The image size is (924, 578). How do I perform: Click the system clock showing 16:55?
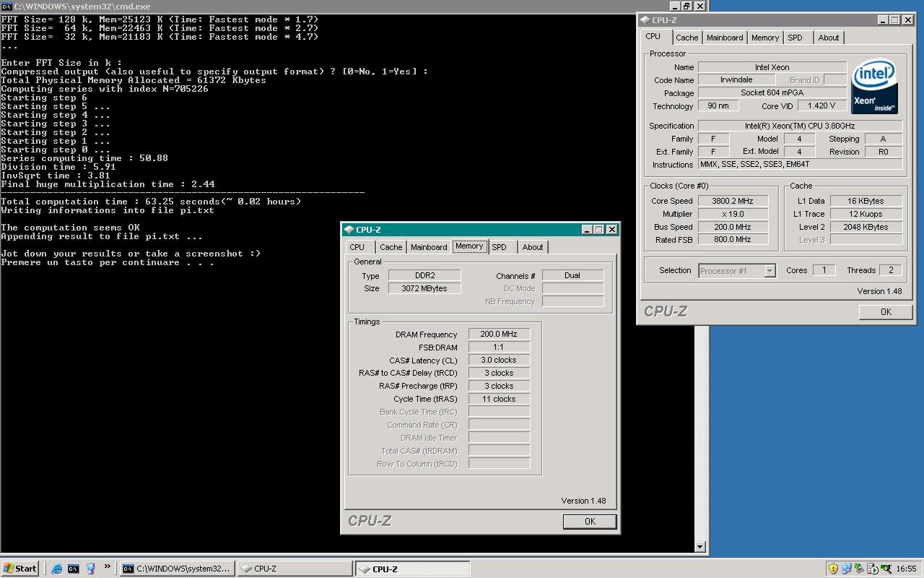click(x=906, y=569)
